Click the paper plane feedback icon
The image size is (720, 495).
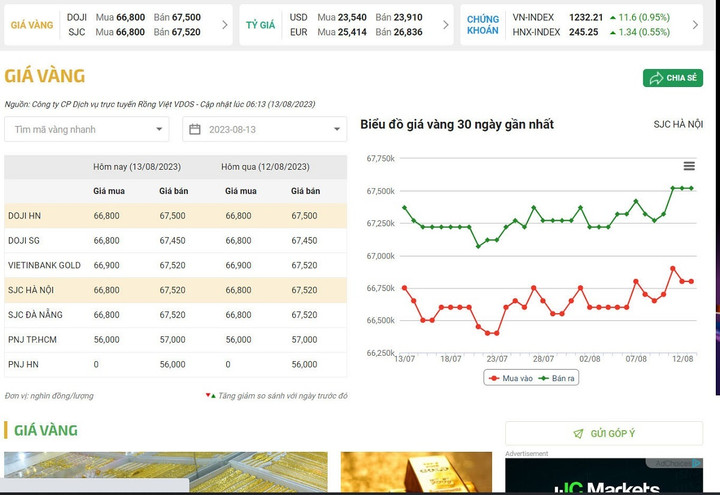click(578, 434)
